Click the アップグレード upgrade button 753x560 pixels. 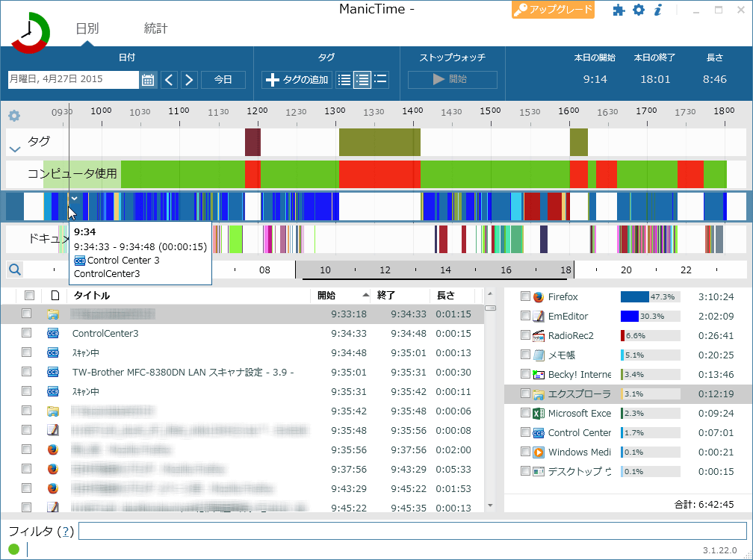pyautogui.click(x=553, y=10)
